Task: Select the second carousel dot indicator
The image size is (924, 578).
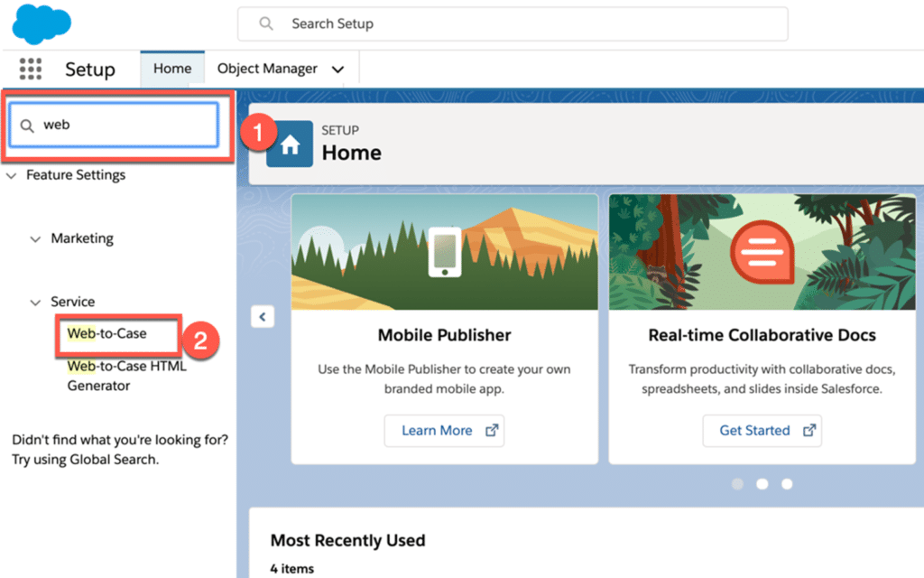Action: click(x=762, y=484)
